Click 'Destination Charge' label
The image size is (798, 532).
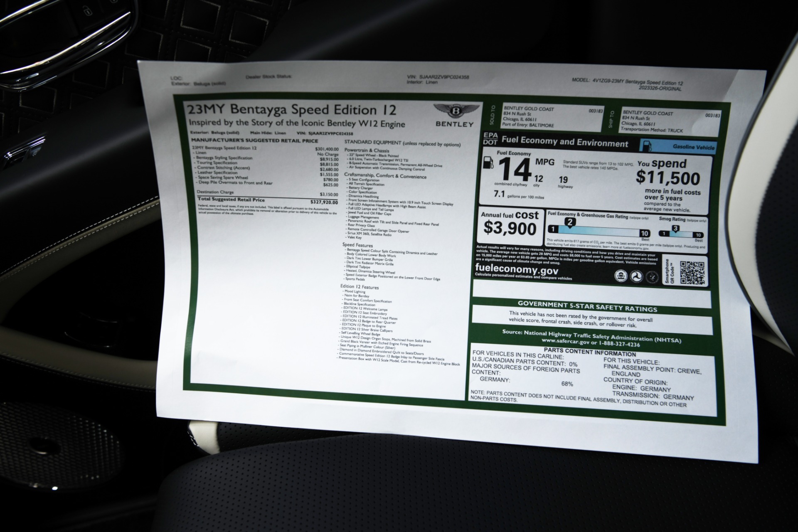tap(215, 192)
